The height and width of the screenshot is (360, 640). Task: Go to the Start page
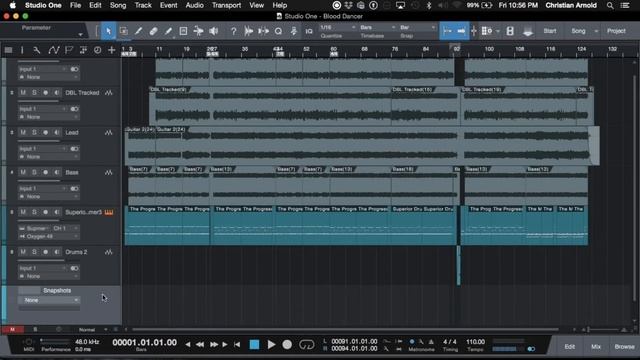(550, 31)
